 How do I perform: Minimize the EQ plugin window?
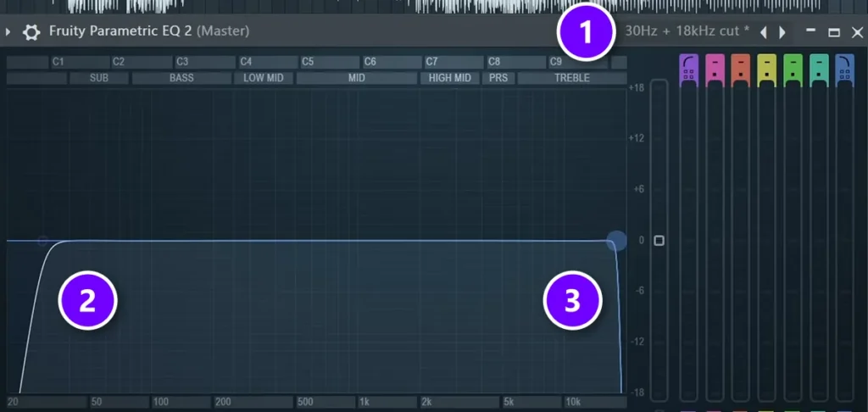point(811,30)
